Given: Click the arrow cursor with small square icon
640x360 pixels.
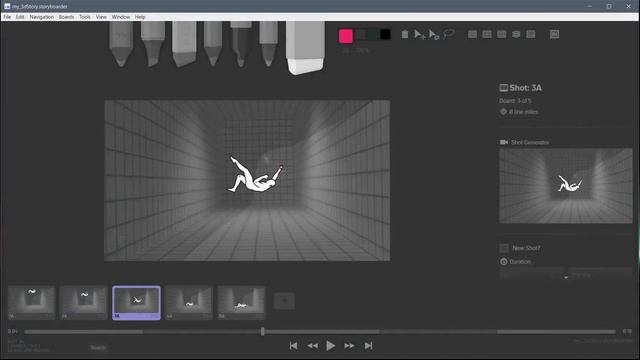Looking at the screenshot, I should point(434,35).
